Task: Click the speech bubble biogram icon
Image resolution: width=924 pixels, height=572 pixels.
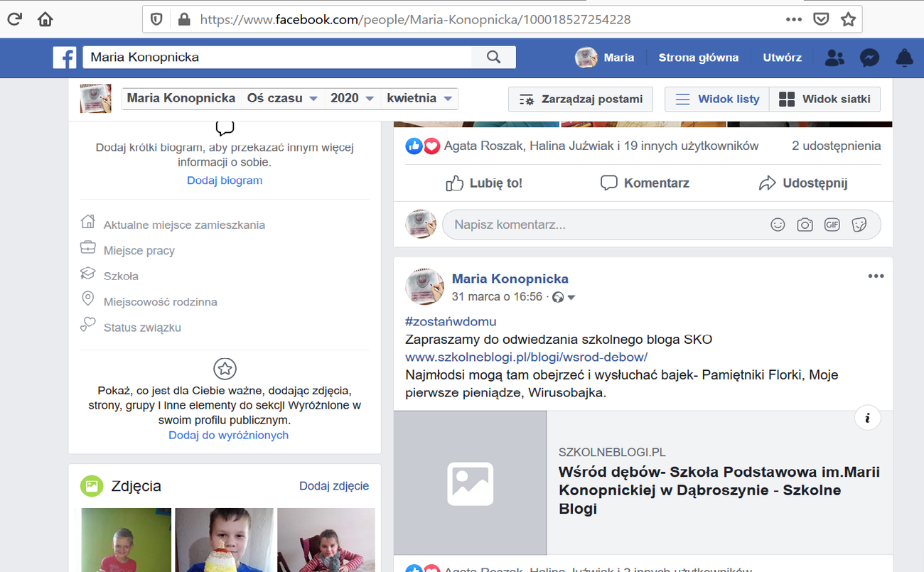Action: click(225, 129)
